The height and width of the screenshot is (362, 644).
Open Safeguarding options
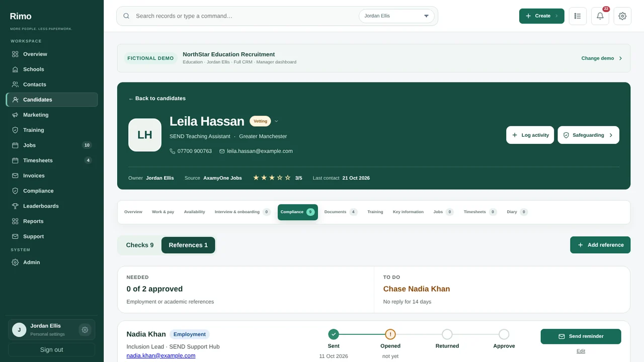point(588,135)
